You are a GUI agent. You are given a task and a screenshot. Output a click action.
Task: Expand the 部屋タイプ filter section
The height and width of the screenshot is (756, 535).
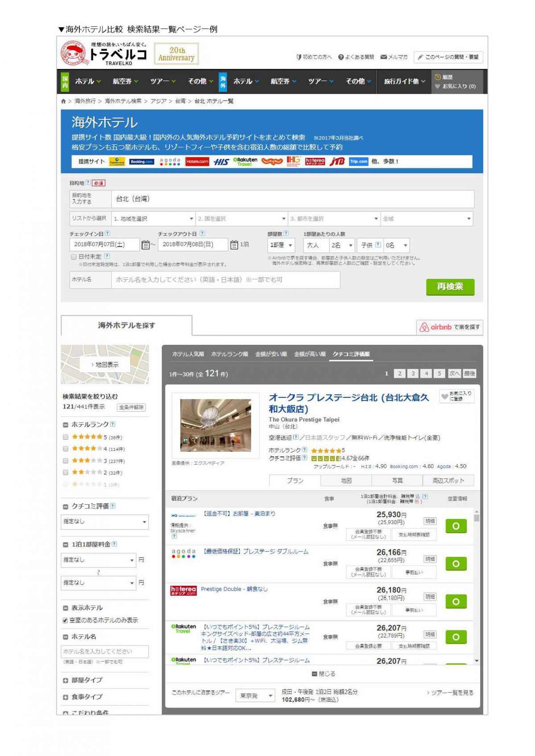[66, 681]
